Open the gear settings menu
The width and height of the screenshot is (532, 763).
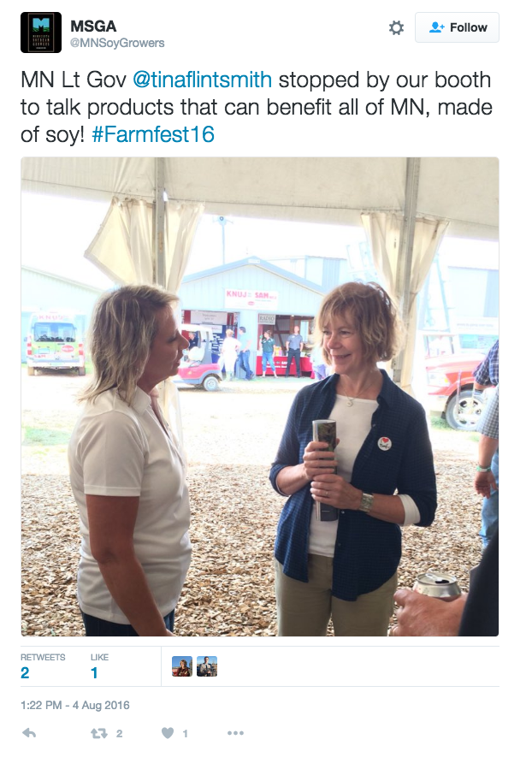pyautogui.click(x=396, y=27)
